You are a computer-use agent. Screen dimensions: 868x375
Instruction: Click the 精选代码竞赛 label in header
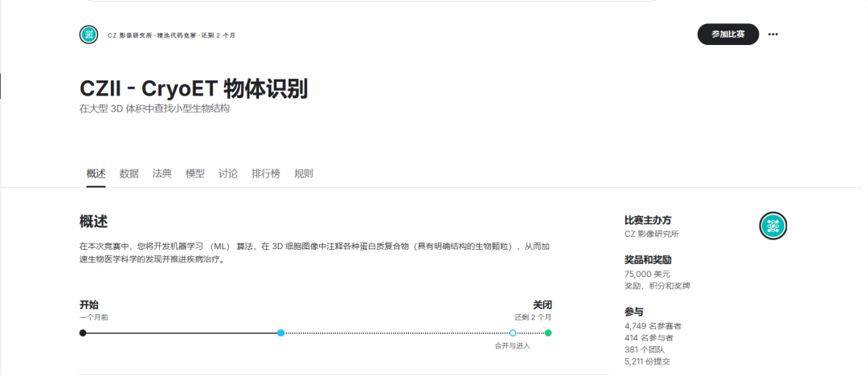[177, 35]
